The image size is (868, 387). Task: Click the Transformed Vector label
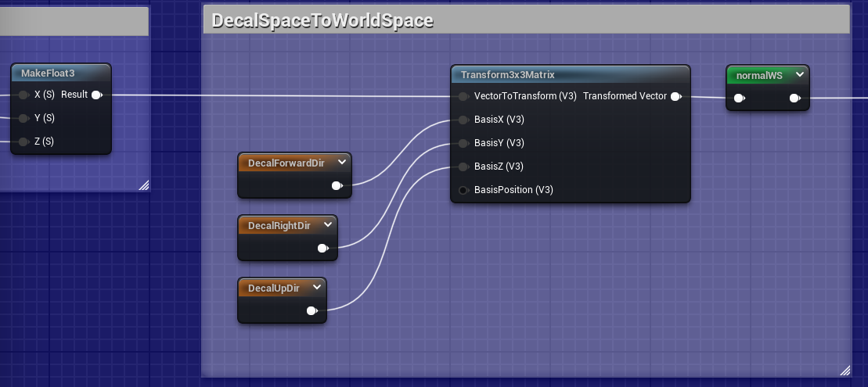coord(625,96)
